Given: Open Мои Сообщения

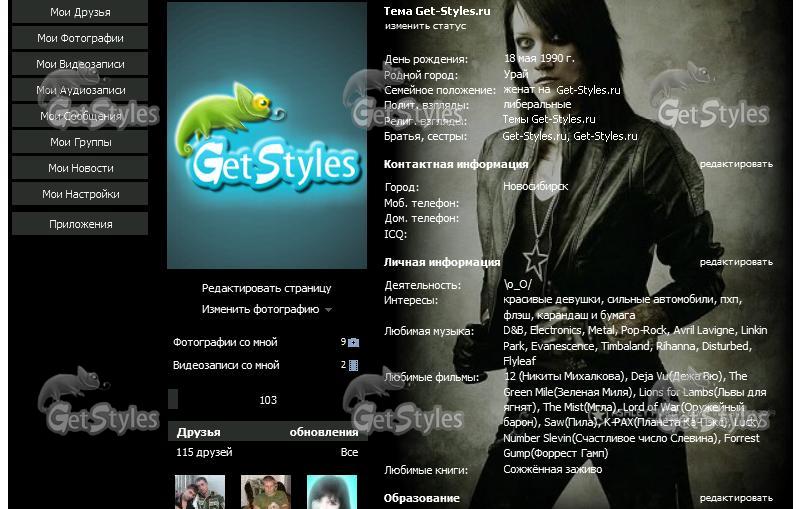Looking at the screenshot, I should pyautogui.click(x=80, y=116).
